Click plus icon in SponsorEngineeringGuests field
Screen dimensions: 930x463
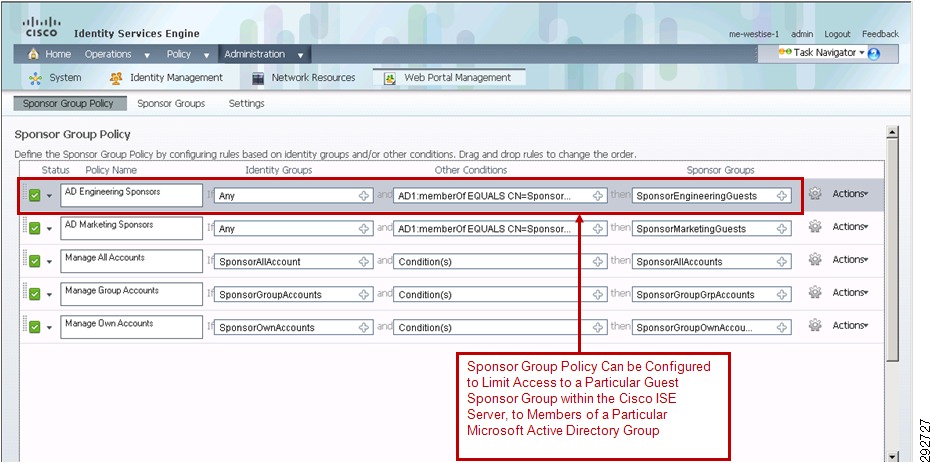(782, 196)
